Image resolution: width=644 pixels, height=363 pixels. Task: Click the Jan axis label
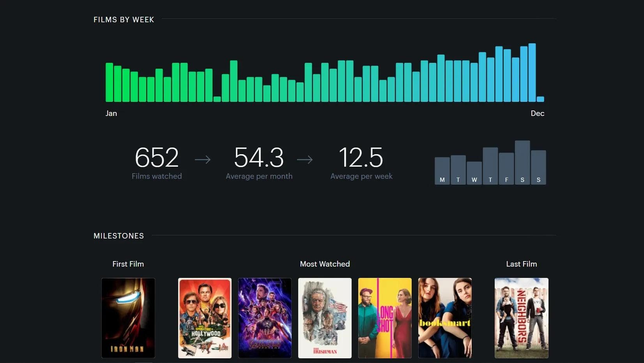(x=111, y=113)
